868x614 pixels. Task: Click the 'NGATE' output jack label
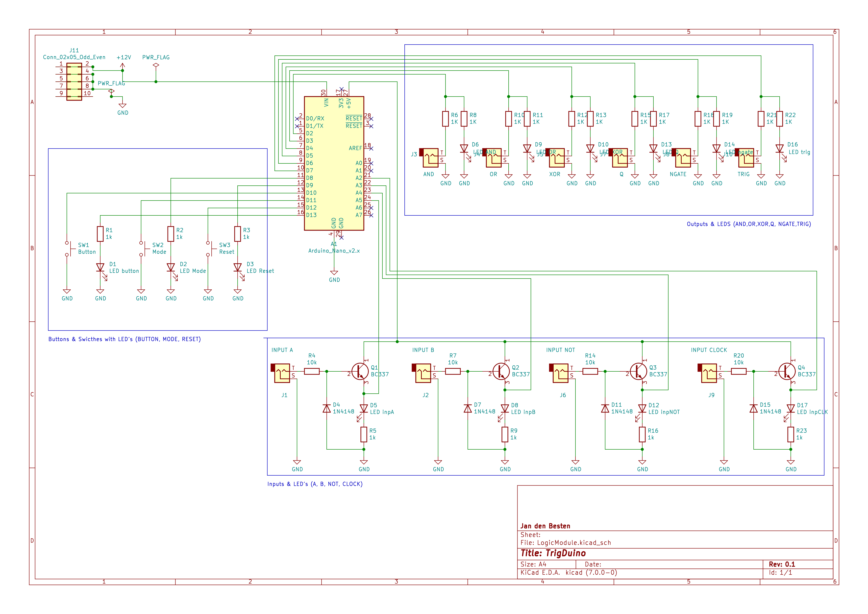click(678, 174)
